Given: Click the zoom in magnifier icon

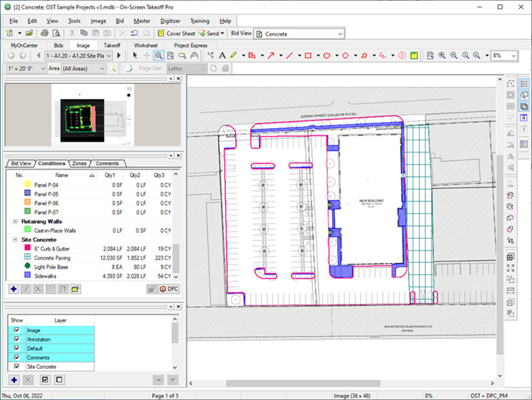Looking at the screenshot, I should pos(442,56).
